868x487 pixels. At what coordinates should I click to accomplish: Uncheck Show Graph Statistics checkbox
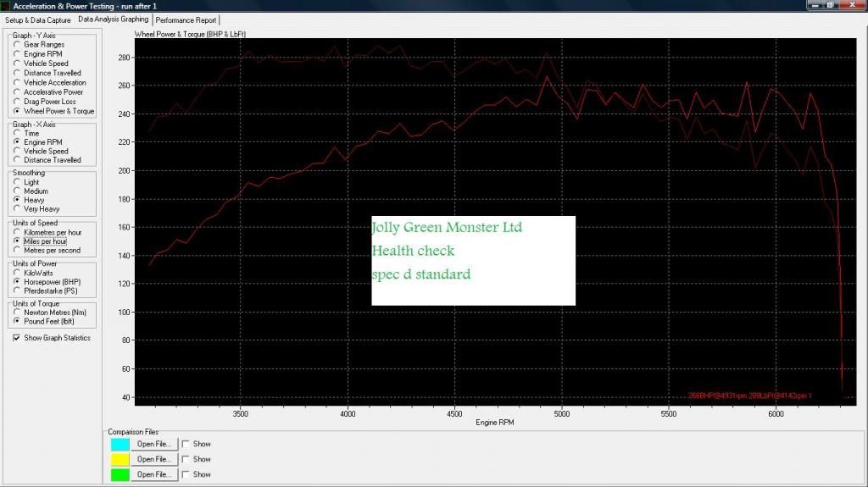17,338
